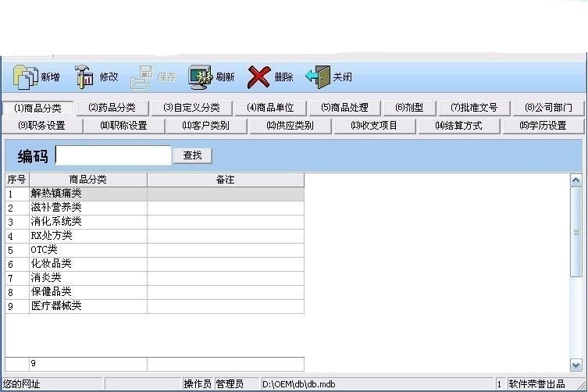
Task: Click the 关闭 (close) door icon
Action: [318, 77]
